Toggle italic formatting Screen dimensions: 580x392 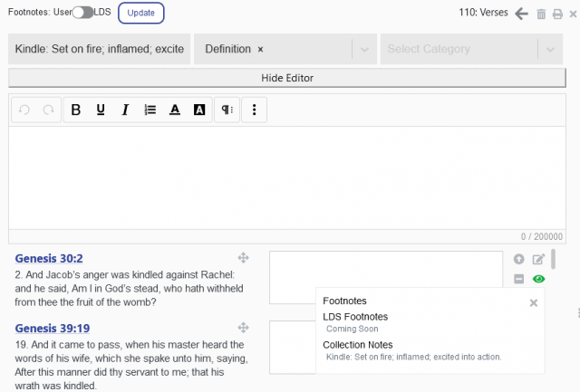point(125,110)
